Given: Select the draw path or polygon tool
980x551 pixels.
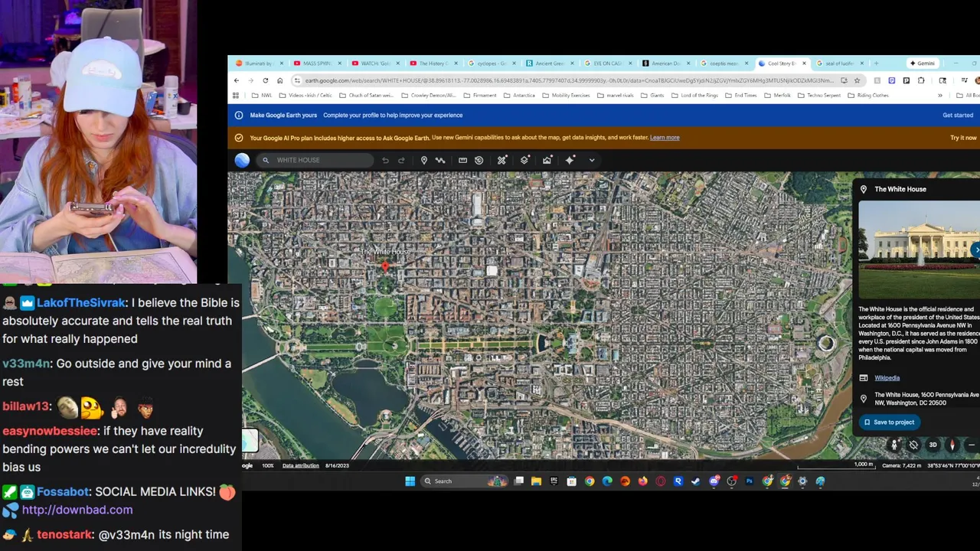Looking at the screenshot, I should point(440,160).
